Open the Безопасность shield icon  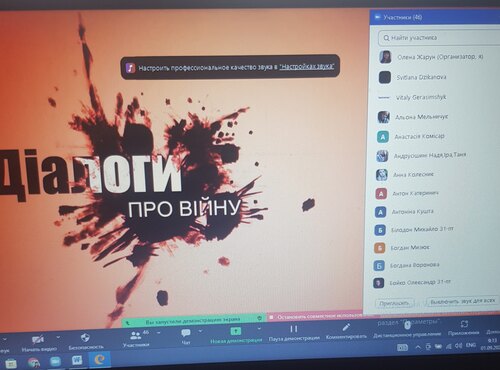click(x=85, y=338)
